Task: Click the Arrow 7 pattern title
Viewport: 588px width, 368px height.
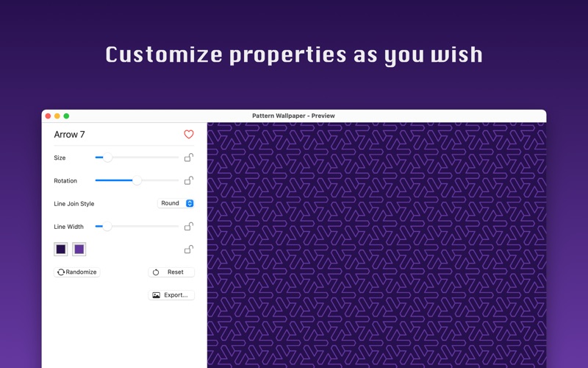Action: [69, 135]
